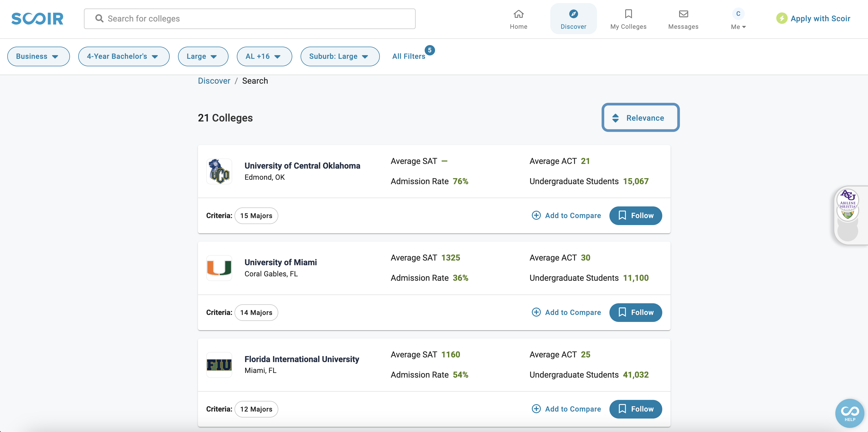The height and width of the screenshot is (432, 868).
Task: Go to the Home tab
Action: (518, 19)
